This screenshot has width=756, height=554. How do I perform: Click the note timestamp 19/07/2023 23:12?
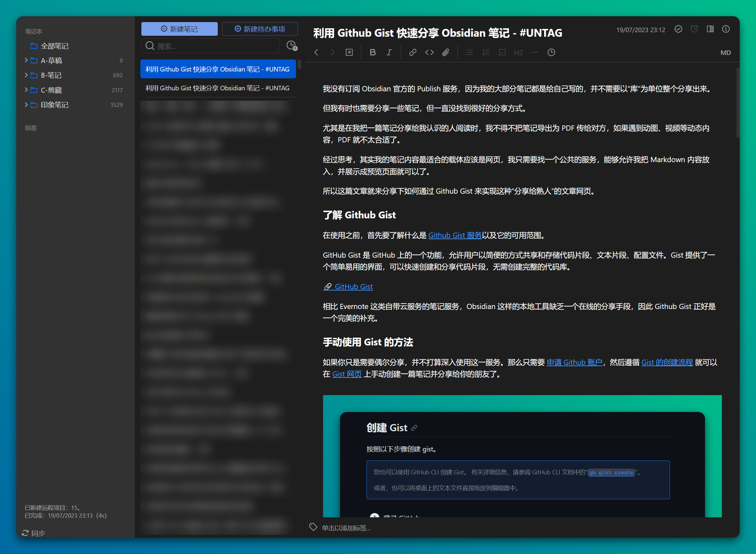point(641,30)
